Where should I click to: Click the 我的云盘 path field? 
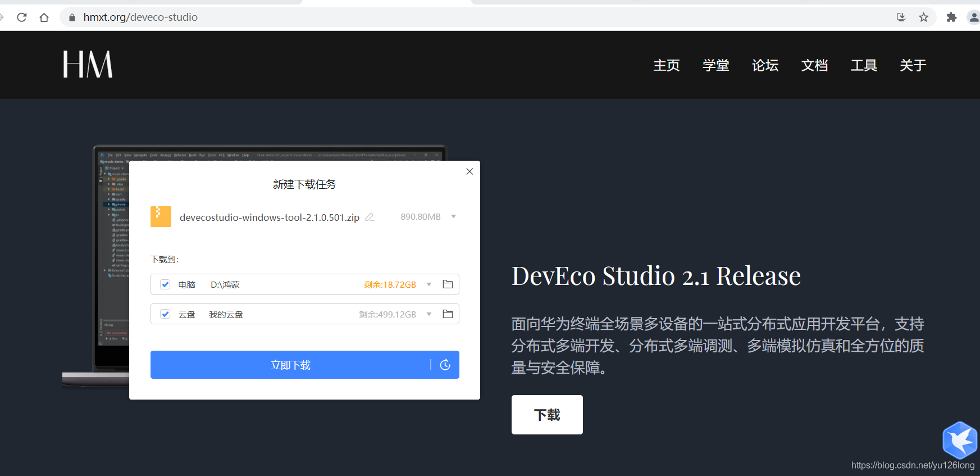[x=226, y=315]
